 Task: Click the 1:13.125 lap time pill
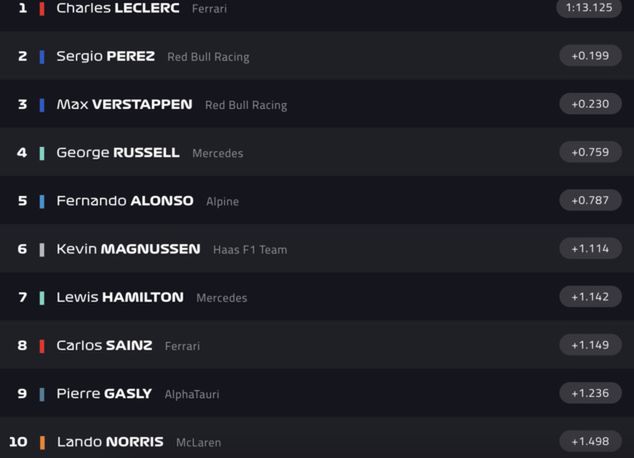[589, 8]
